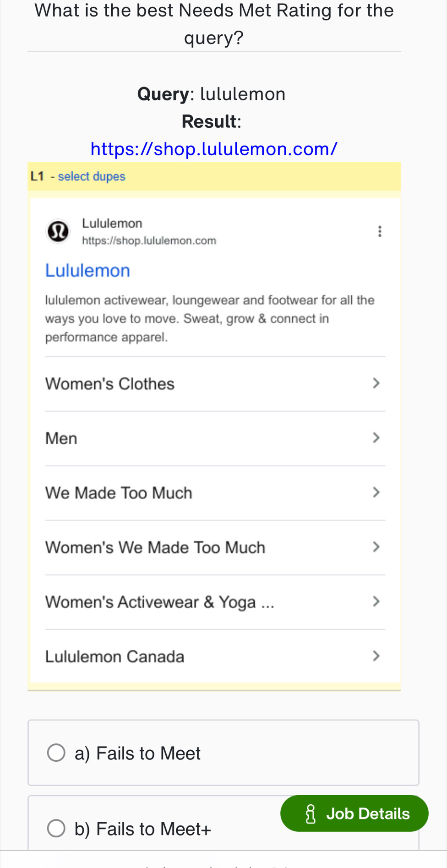This screenshot has width=447, height=868.
Task: Click the Job Details person icon
Action: click(x=311, y=814)
